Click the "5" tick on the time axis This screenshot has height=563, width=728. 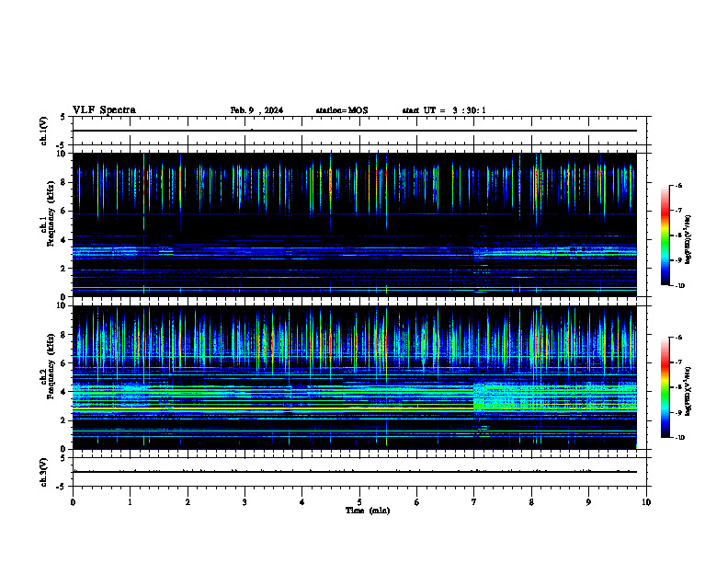tap(359, 502)
